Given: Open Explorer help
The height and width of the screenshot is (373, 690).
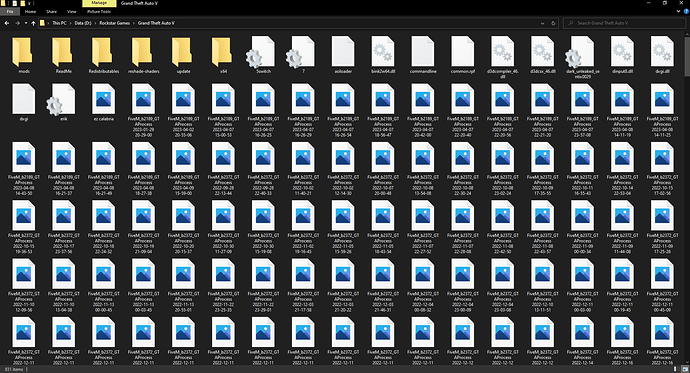Looking at the screenshot, I should tap(686, 12).
